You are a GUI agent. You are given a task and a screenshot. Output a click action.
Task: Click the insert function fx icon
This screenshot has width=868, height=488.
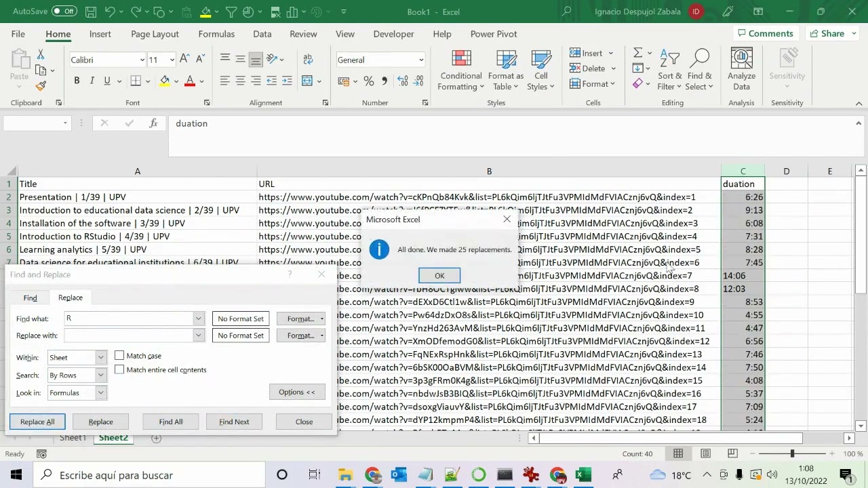(154, 123)
